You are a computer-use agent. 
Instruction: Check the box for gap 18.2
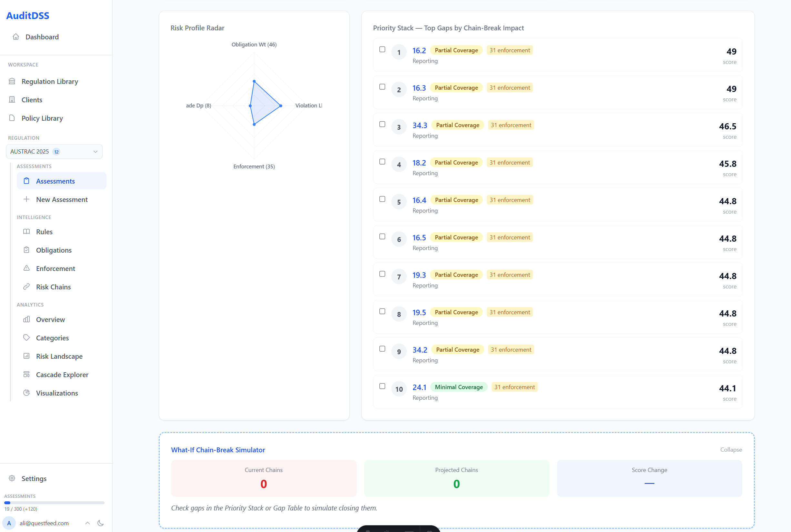(382, 162)
